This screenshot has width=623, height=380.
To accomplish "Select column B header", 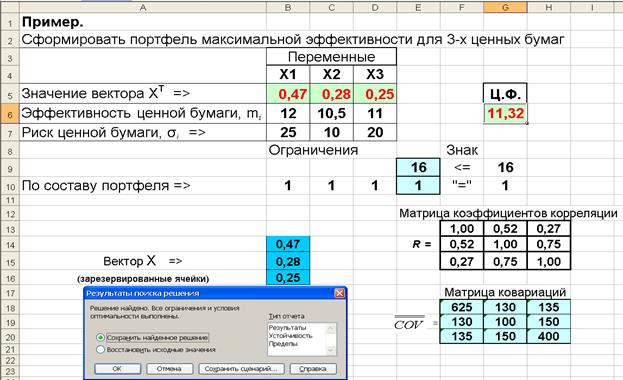I will coord(288,7).
